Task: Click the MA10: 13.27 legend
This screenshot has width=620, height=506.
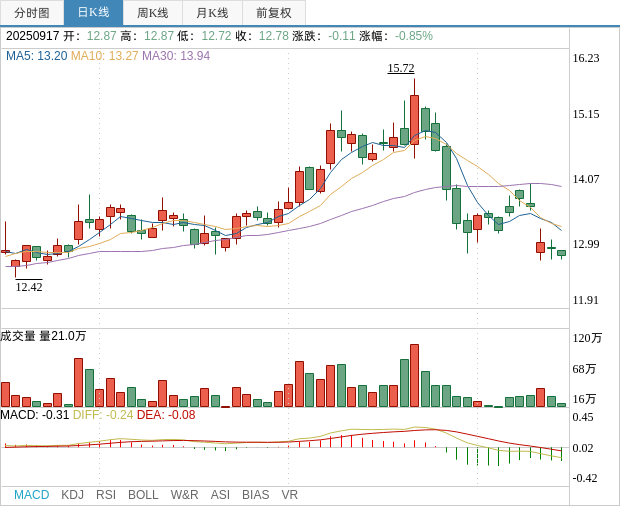Action: (x=105, y=56)
